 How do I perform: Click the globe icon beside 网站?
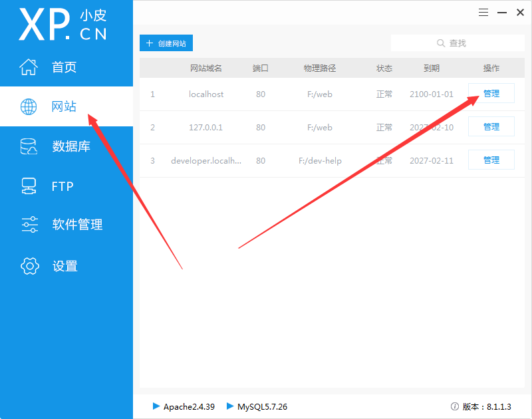[x=29, y=106]
